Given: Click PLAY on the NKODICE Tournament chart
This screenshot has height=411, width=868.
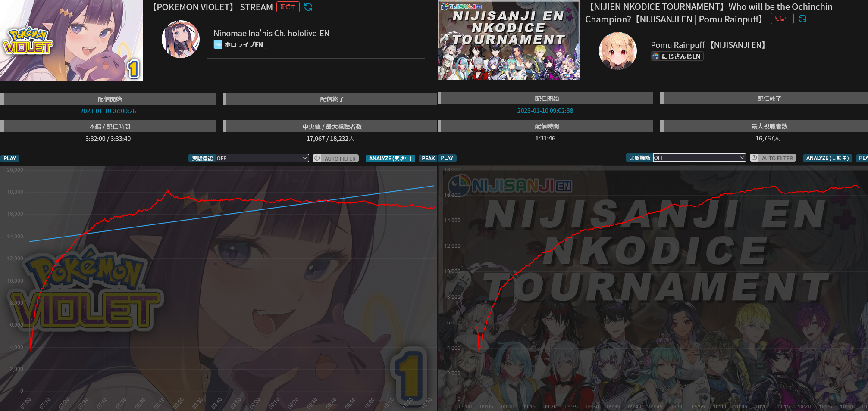Looking at the screenshot, I should 447,158.
